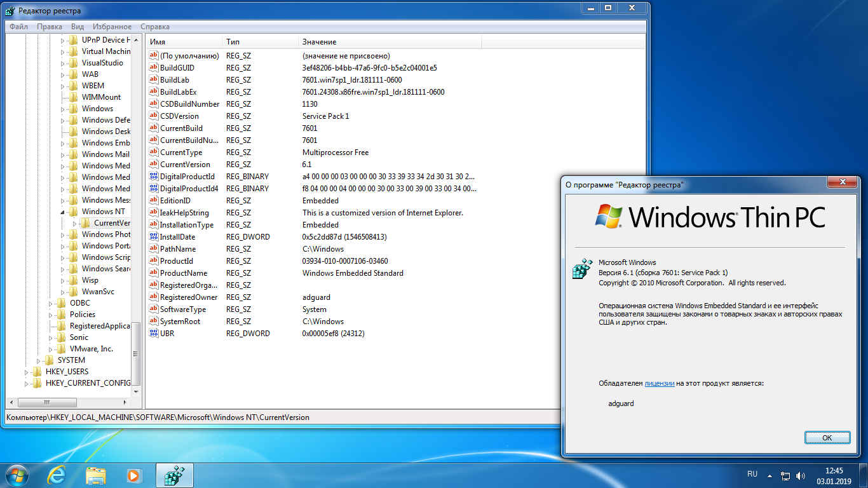Click the HKEY_USERS folder icon
The height and width of the screenshot is (488, 868).
[x=37, y=372]
